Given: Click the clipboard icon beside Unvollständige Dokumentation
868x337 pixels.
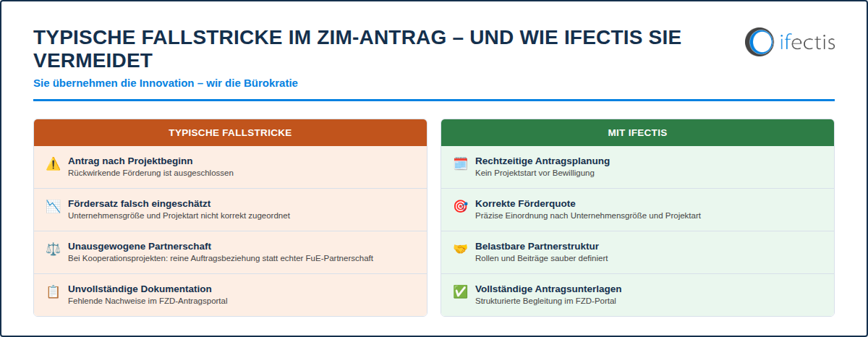Looking at the screenshot, I should coord(53,292).
